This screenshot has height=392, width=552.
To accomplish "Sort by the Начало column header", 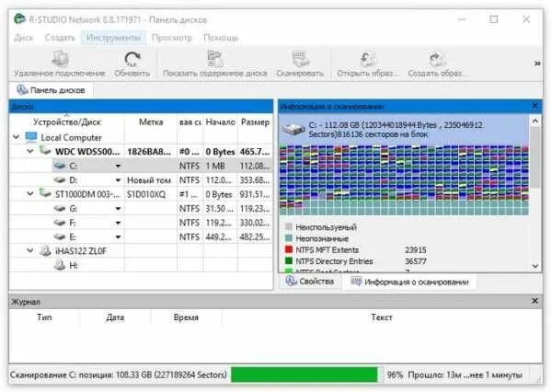I will [x=221, y=121].
